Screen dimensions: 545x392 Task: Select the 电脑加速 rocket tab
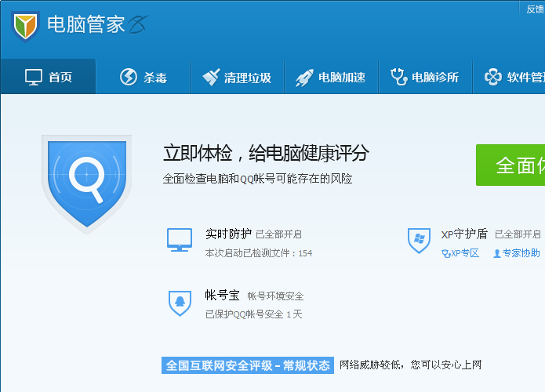[330, 77]
